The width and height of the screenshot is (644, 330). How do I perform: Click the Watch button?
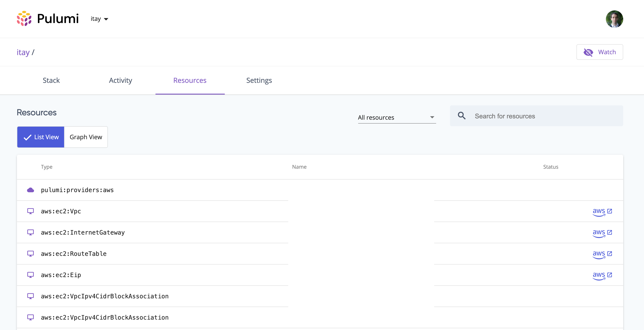click(599, 52)
